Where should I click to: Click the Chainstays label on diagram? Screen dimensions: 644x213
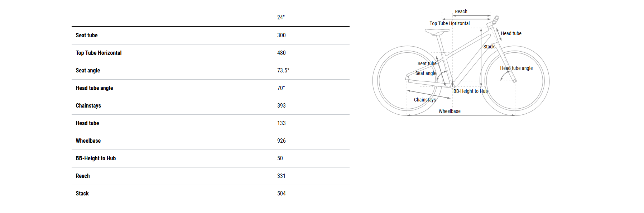point(425,100)
